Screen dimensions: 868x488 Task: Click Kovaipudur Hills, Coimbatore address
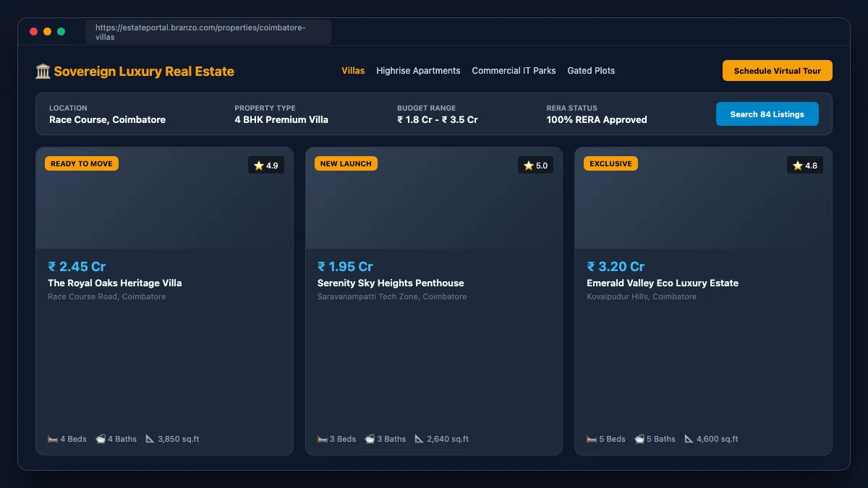click(x=642, y=296)
